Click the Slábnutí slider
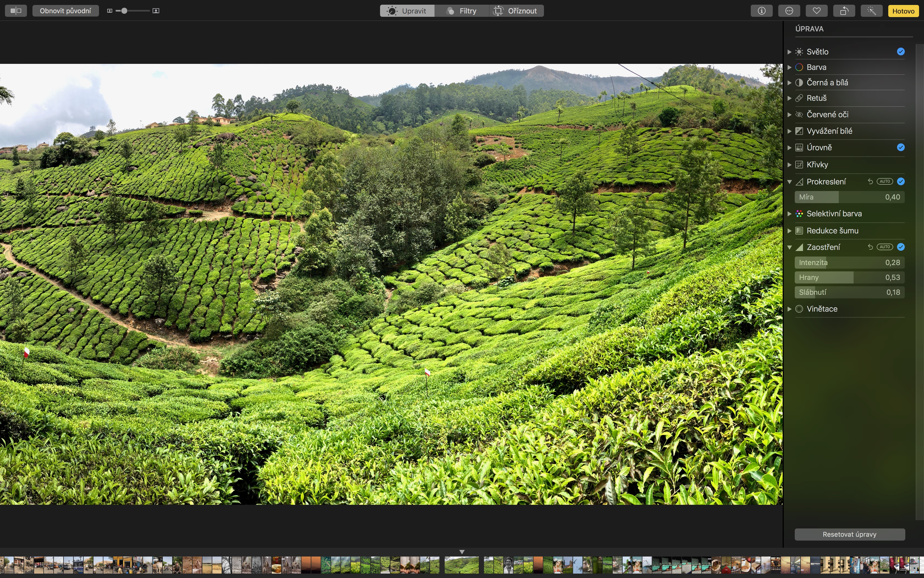Image resolution: width=924 pixels, height=578 pixels. (x=849, y=292)
